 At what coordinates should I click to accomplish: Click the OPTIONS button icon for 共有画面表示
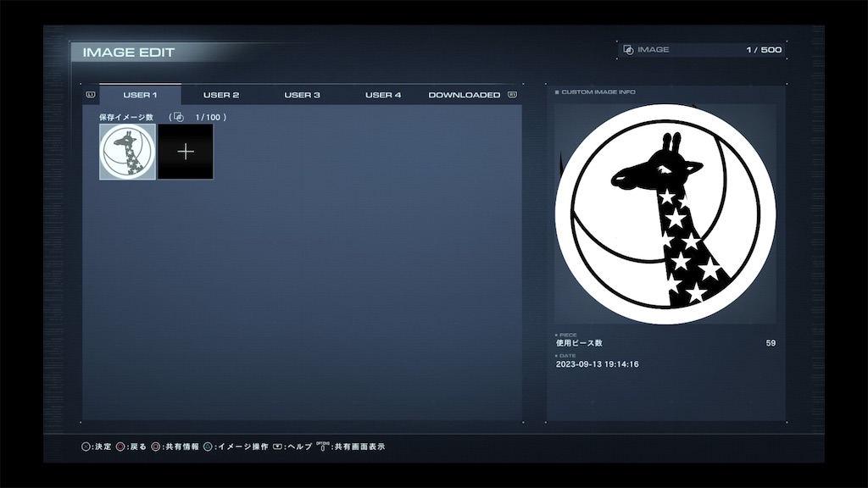coord(323,446)
